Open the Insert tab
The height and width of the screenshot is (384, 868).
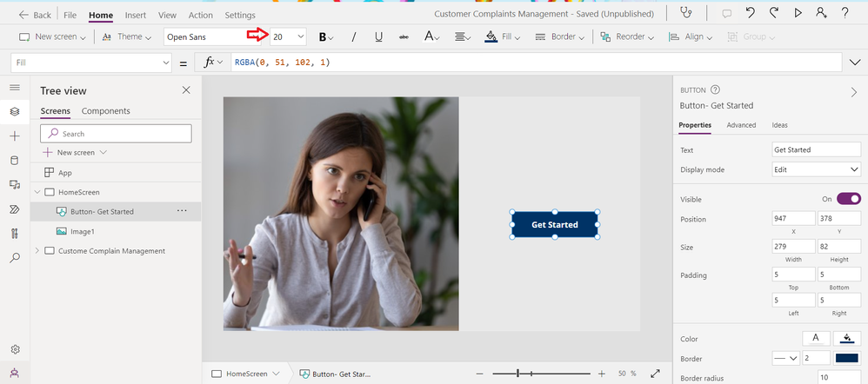(x=136, y=15)
